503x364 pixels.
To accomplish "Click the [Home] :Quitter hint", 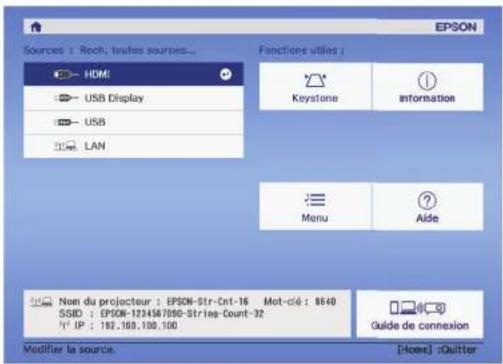I will (x=437, y=349).
